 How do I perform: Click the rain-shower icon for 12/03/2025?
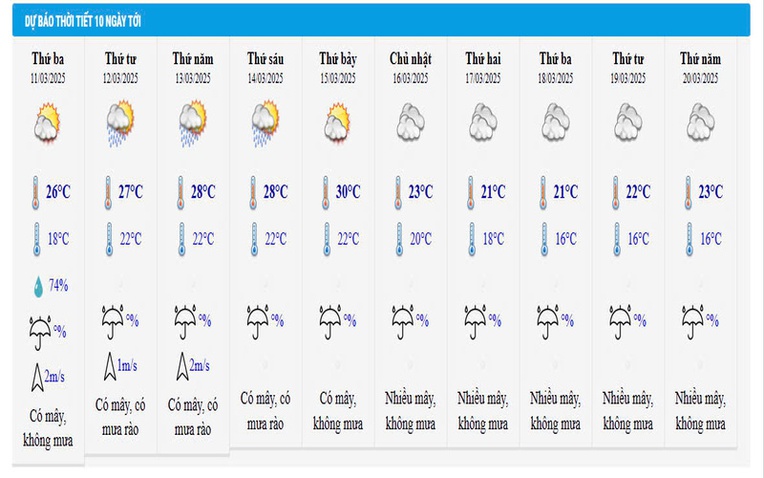(x=120, y=123)
